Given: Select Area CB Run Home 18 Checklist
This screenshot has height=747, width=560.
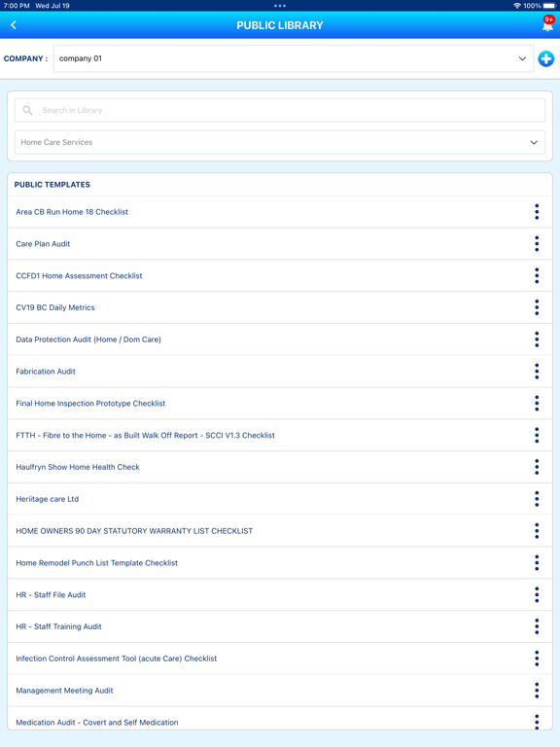Looking at the screenshot, I should click(72, 212).
